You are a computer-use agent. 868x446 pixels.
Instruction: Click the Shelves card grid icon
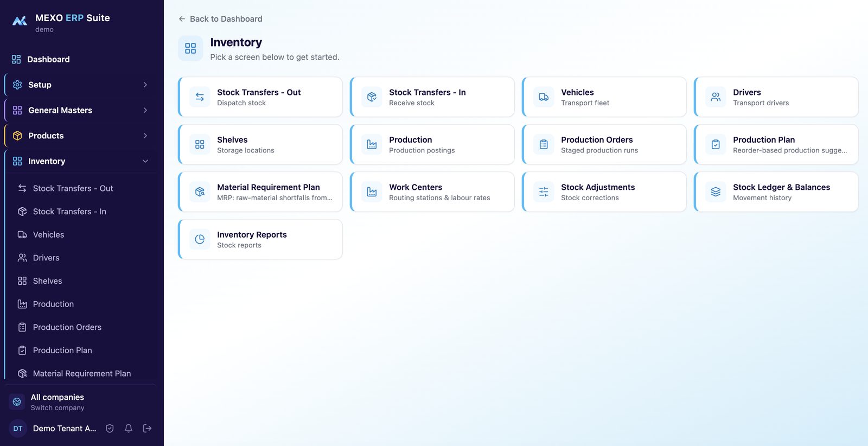click(200, 144)
